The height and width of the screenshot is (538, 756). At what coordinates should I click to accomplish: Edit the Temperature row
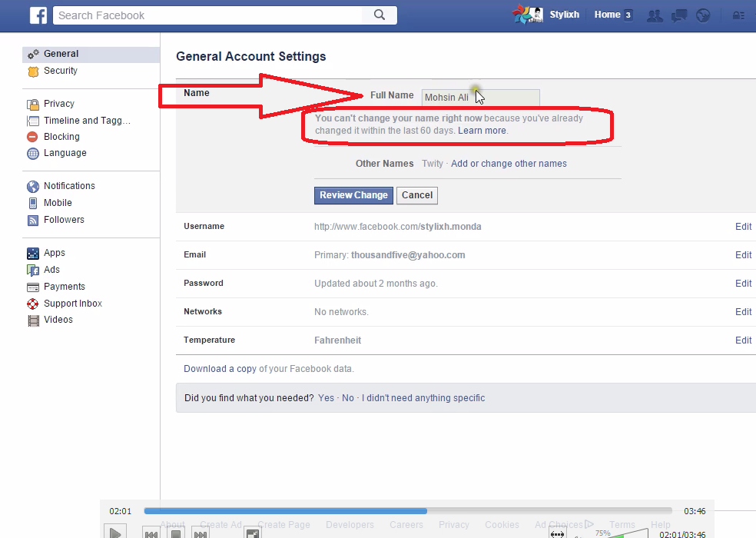(x=743, y=340)
